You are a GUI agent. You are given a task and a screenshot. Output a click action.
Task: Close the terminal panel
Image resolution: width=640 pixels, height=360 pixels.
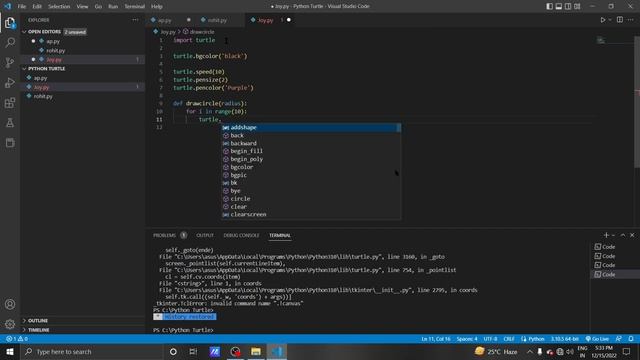click(x=632, y=235)
